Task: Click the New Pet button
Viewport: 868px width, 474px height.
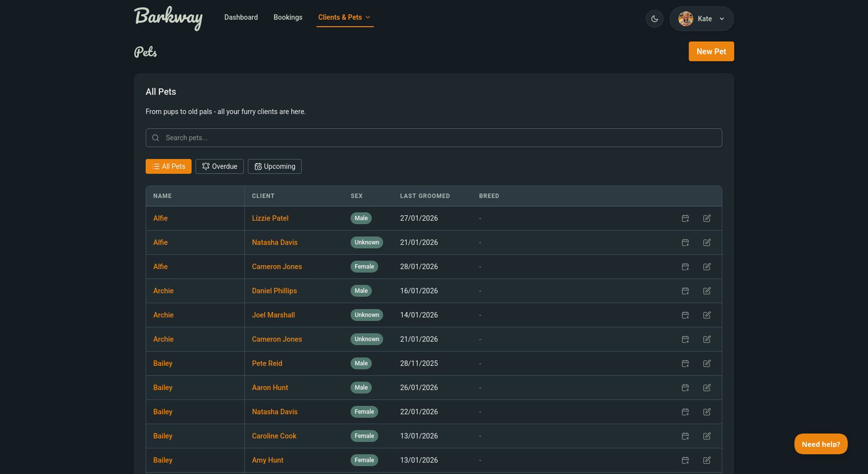Action: (711, 51)
